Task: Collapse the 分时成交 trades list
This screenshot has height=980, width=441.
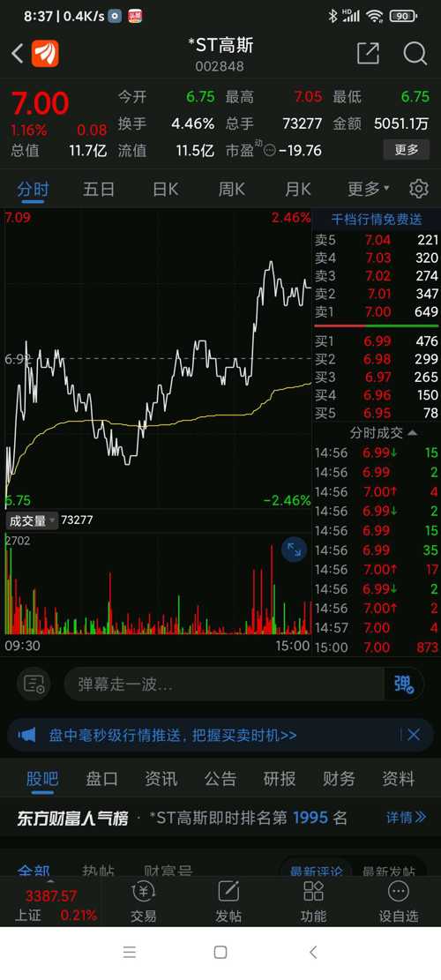Action: (x=384, y=432)
